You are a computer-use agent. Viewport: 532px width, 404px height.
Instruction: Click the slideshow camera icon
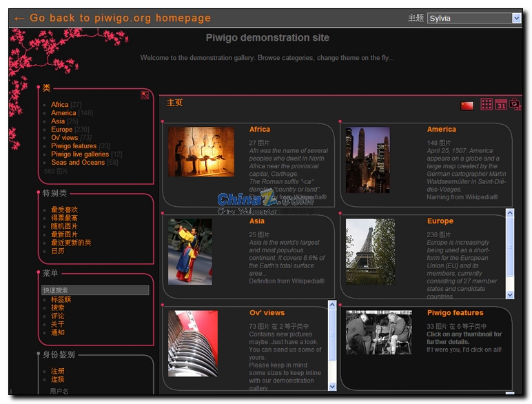click(515, 104)
